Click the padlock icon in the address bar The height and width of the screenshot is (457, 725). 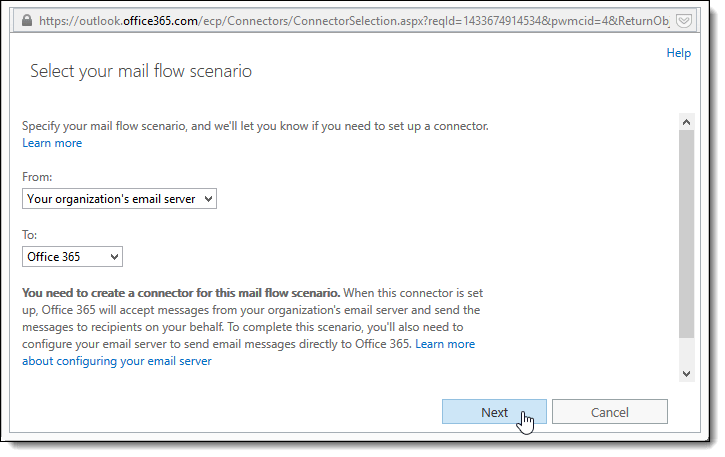click(x=28, y=20)
